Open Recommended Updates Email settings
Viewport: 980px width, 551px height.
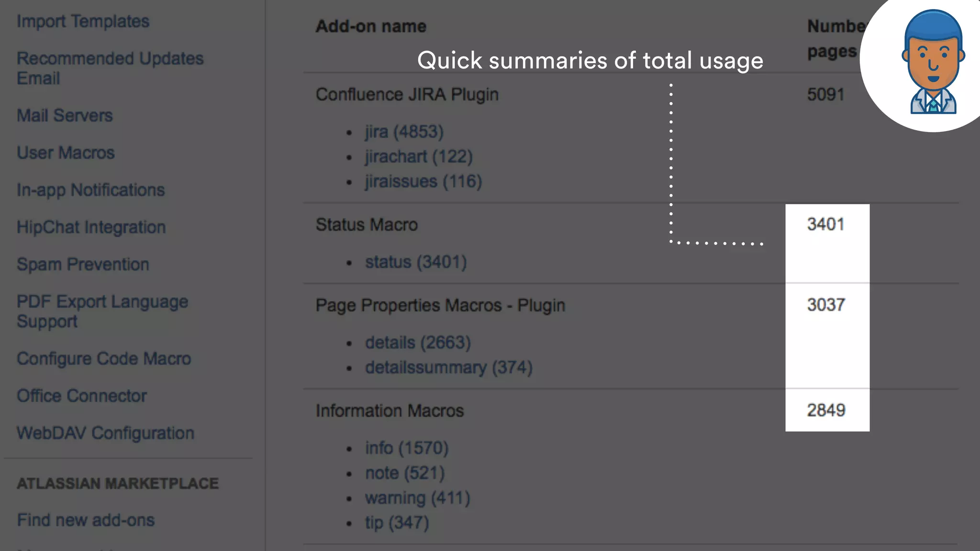[110, 68]
